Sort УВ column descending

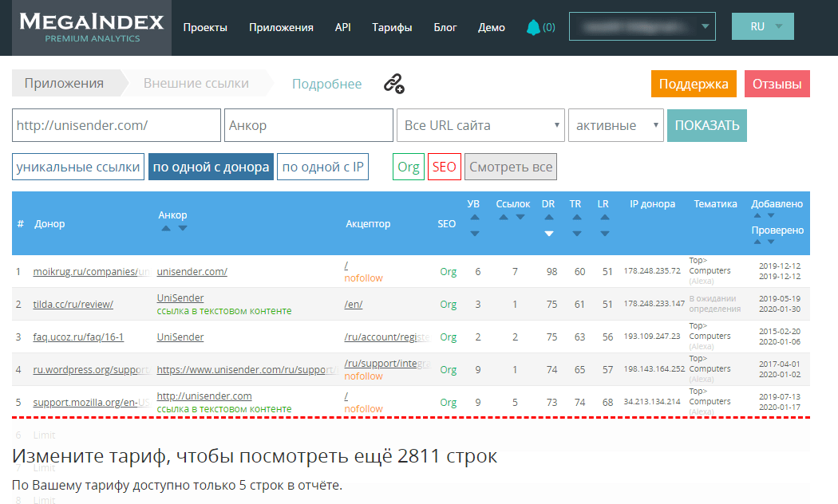pyautogui.click(x=475, y=234)
